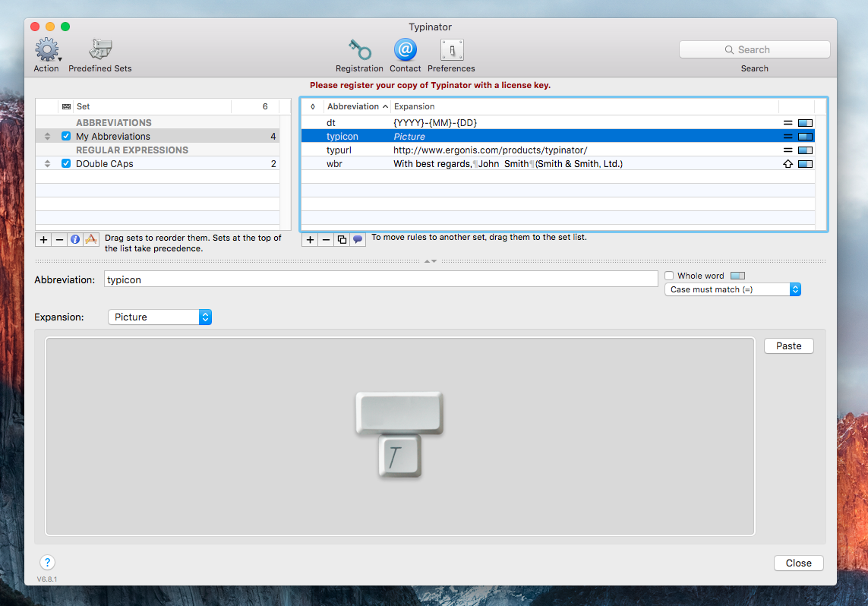Add a new rule with plus button
Screen dimensions: 868x606
310,240
